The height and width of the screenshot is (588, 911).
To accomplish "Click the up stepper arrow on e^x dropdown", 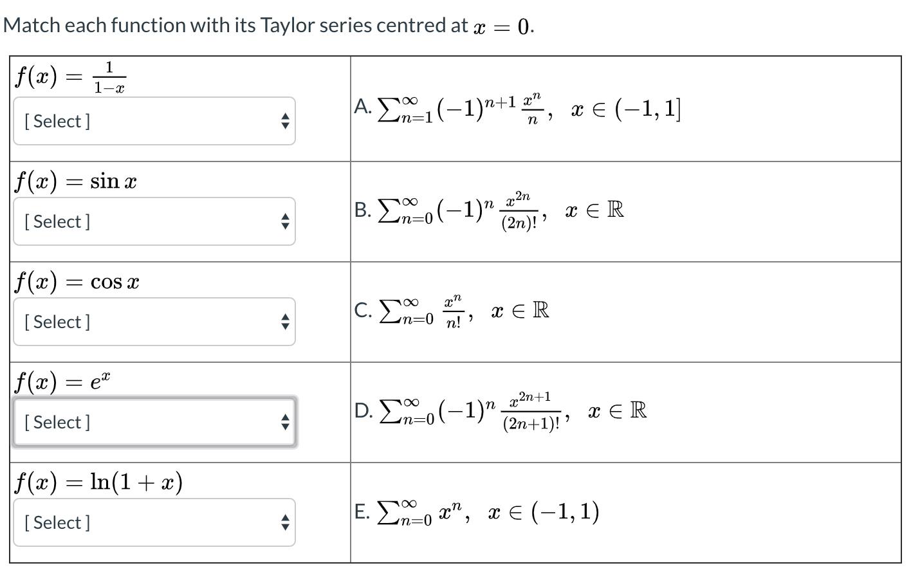I will 286,418.
